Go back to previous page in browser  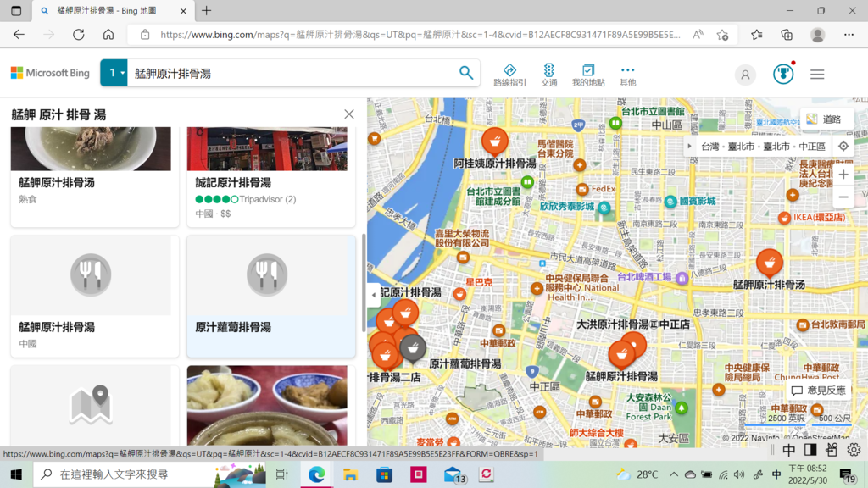tap(19, 34)
